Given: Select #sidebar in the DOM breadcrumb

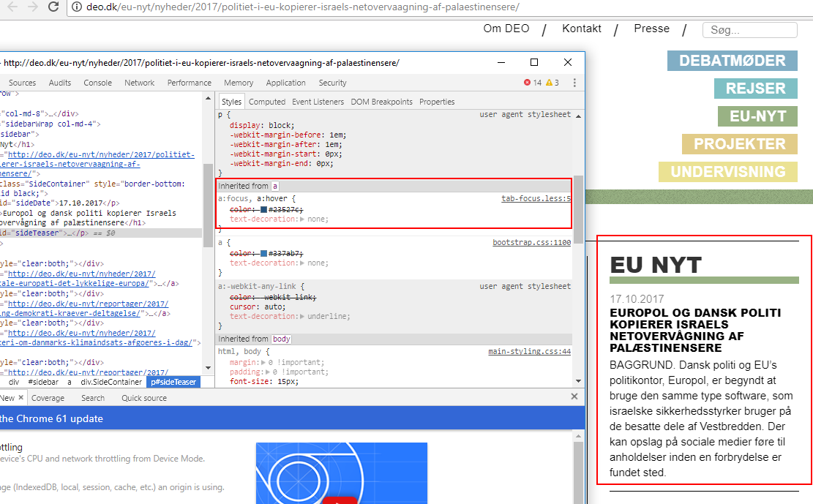Looking at the screenshot, I should 43,382.
